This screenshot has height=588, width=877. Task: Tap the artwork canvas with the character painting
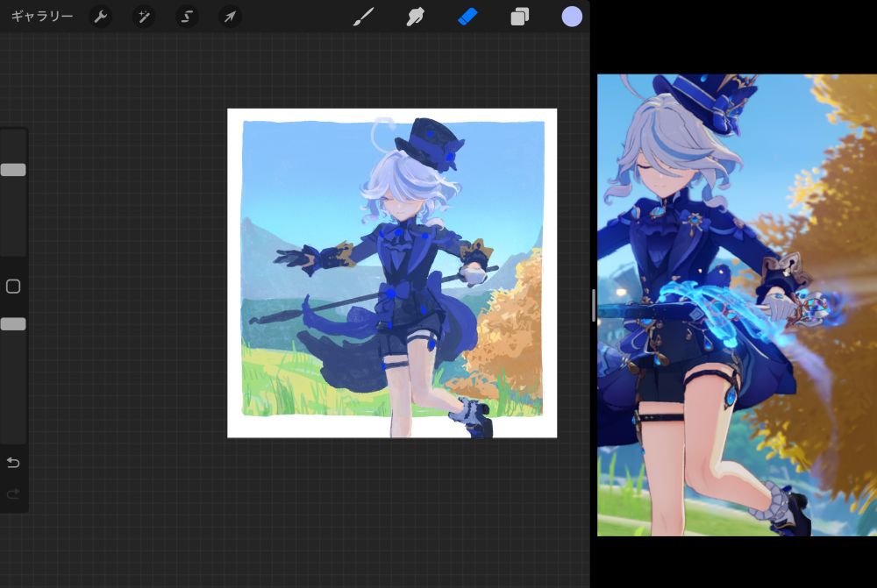(392, 273)
